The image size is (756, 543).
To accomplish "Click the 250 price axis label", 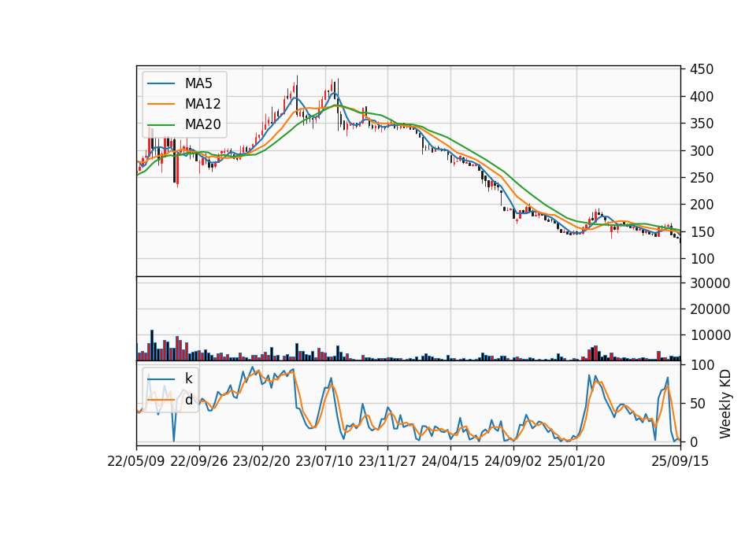I will (702, 178).
